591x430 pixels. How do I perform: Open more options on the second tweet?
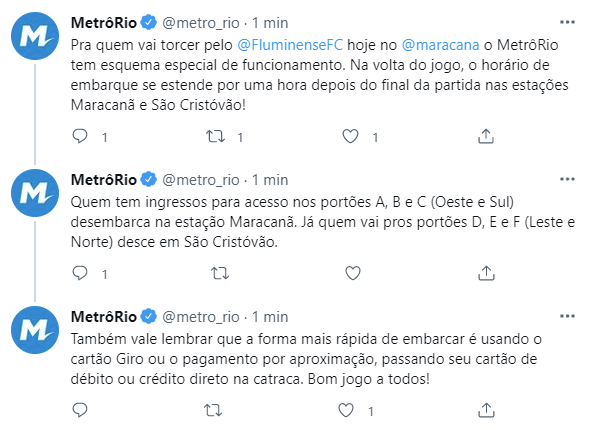567,179
